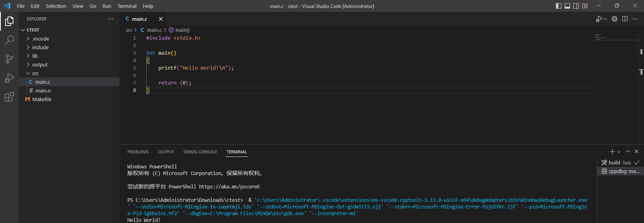This screenshot has height=223, width=644.
Task: Open the Source Control view
Action: (x=9, y=59)
